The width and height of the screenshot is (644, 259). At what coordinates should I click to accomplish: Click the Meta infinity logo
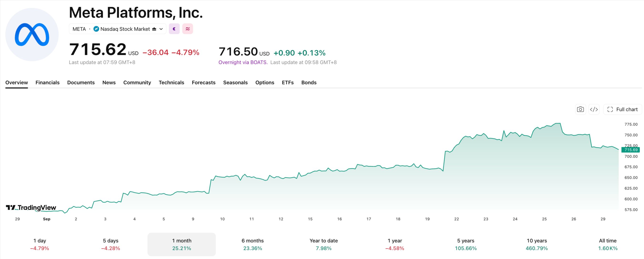[32, 34]
